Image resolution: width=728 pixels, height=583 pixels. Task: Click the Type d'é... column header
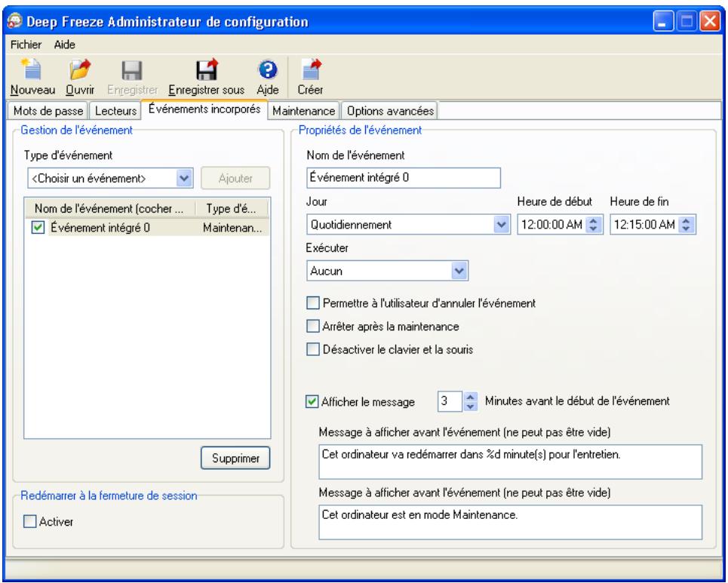tap(231, 208)
